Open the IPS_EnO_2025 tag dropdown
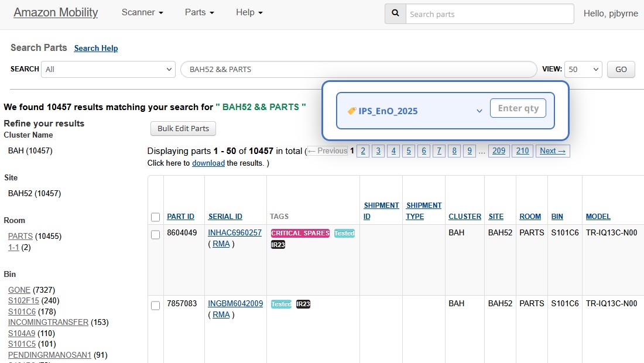The image size is (644, 363). coord(479,111)
